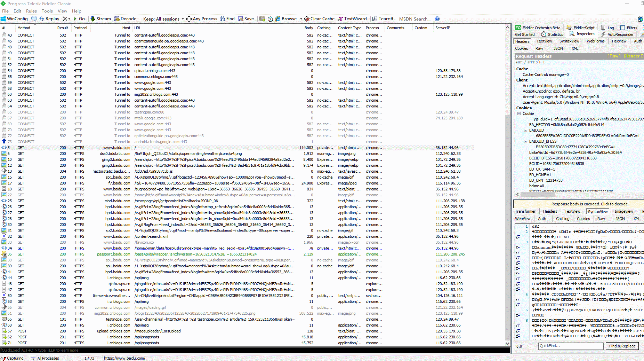Collapse the Cookie tree node
Viewport: 644px width, 361px height.
[519, 113]
